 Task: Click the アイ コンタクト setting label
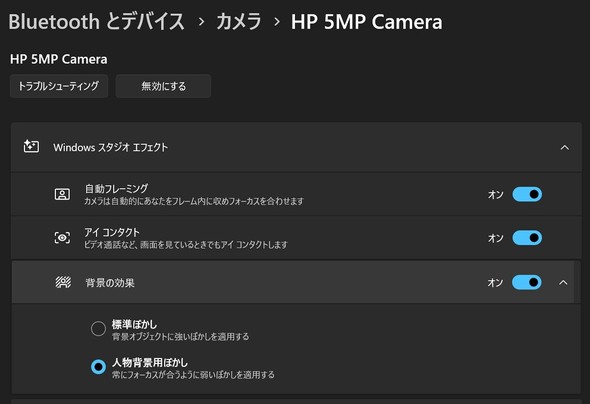tap(112, 232)
